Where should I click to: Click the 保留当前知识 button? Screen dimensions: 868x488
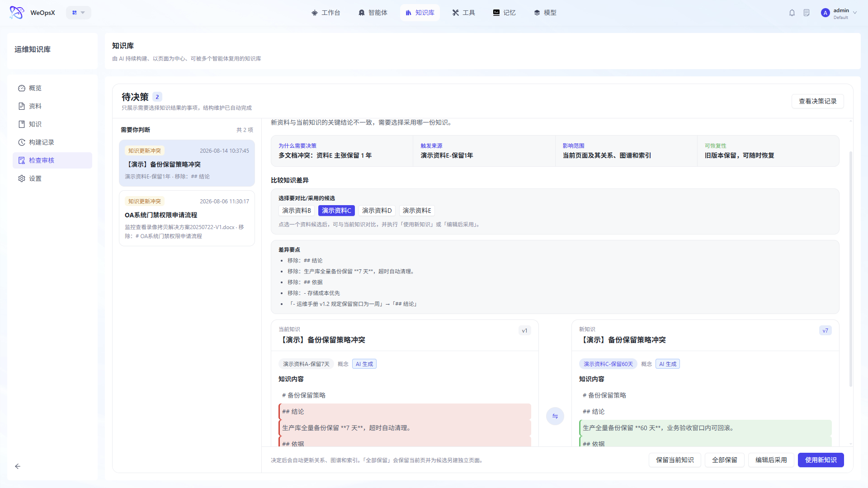point(675,460)
